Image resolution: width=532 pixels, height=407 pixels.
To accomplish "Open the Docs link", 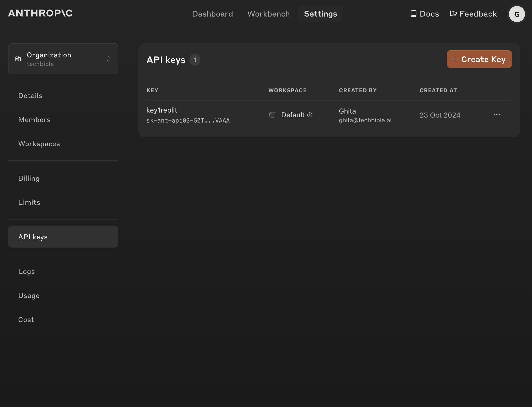I will 425,14.
